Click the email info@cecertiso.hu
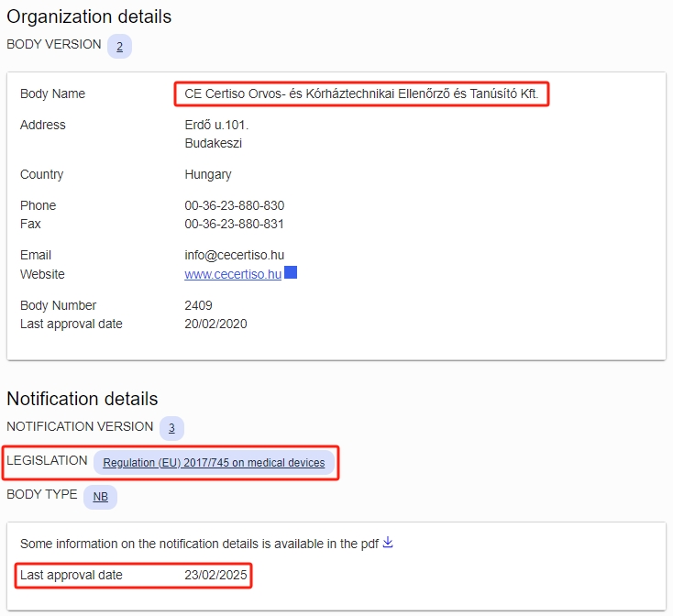Screen dimensions: 673x616 click(235, 255)
